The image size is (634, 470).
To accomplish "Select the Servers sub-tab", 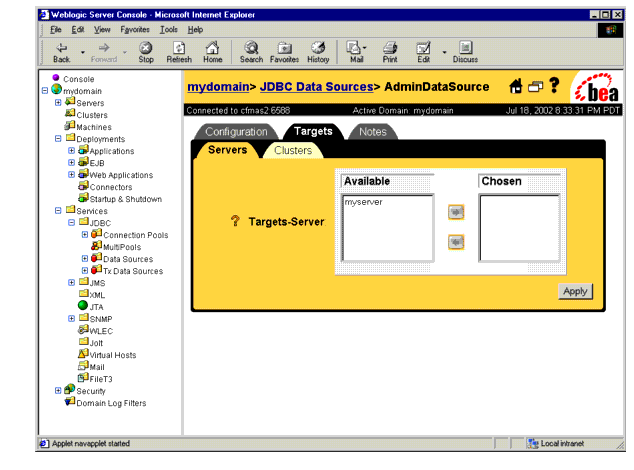I will pos(227,150).
